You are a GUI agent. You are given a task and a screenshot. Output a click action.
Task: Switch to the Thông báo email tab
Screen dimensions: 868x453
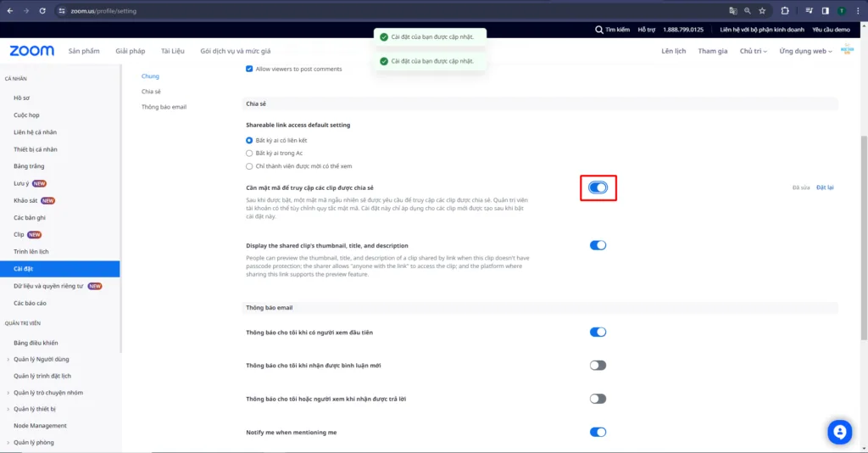pyautogui.click(x=164, y=107)
